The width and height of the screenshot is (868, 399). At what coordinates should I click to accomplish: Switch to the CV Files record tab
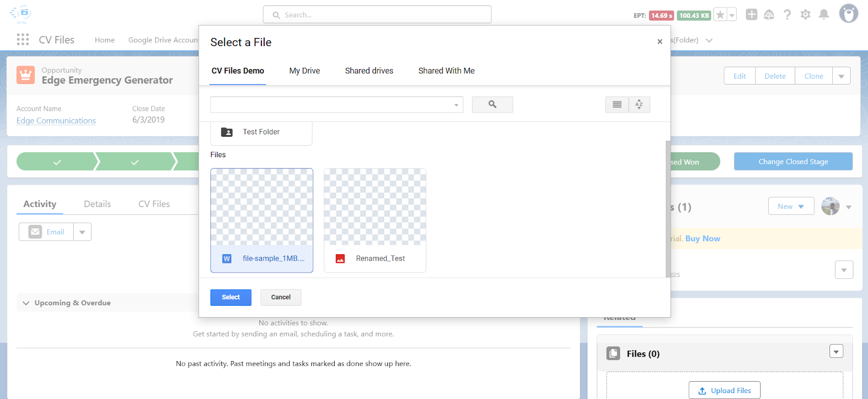(154, 204)
